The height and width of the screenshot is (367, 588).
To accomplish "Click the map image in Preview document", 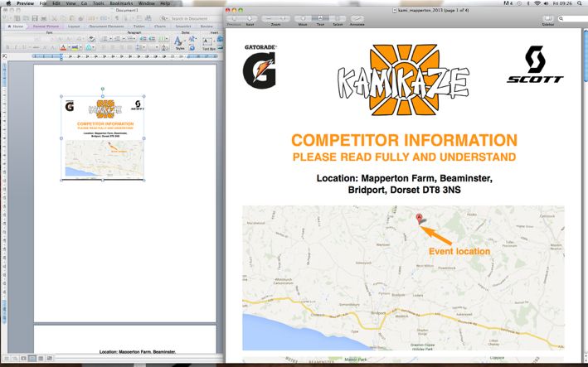I will pos(403,278).
